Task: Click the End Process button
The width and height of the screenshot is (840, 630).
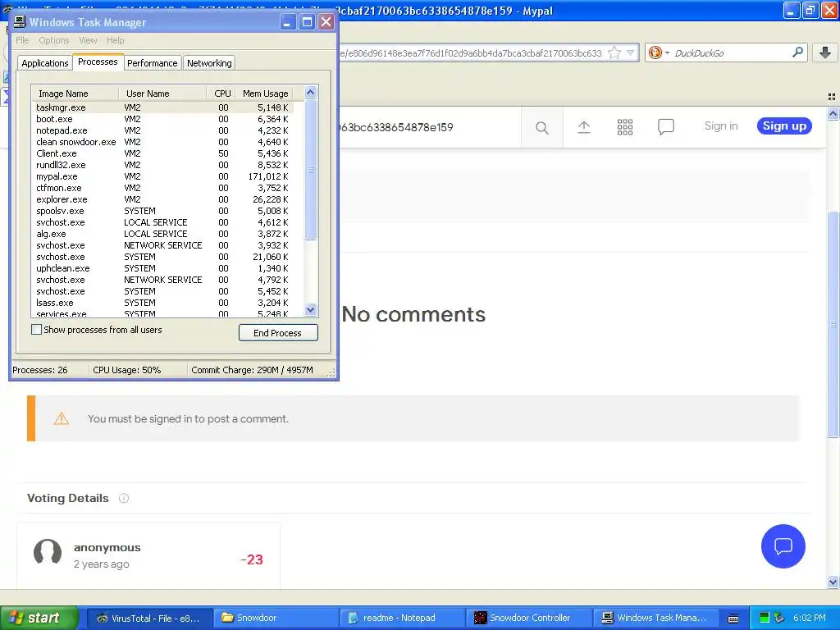Action: click(278, 333)
